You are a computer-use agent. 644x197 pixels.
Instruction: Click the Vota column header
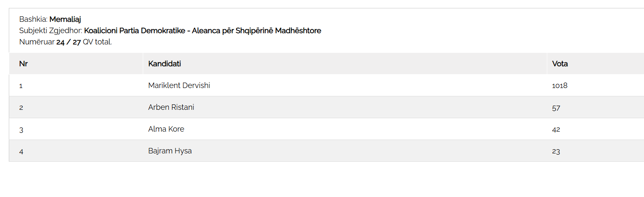coord(560,64)
